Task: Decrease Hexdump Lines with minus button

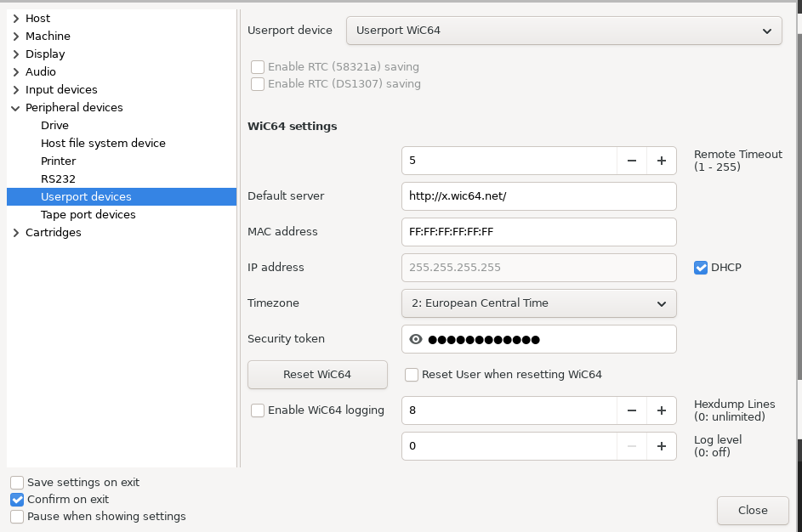Action: tap(632, 410)
